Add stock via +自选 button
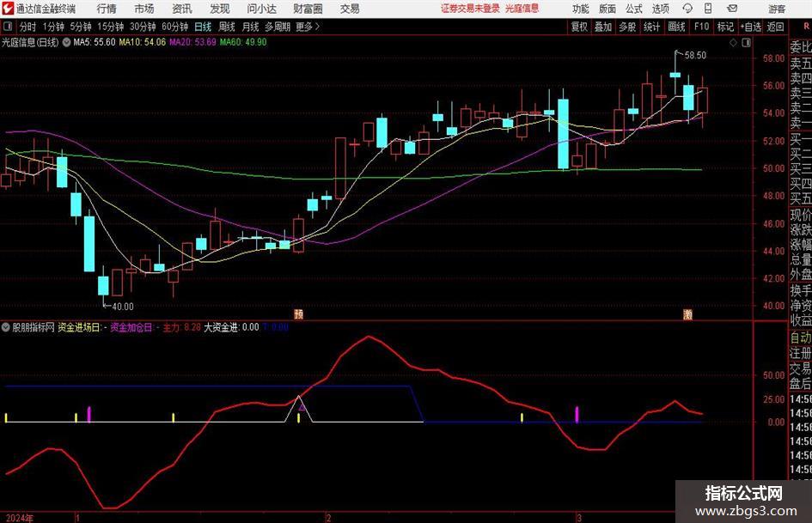The height and width of the screenshot is (523, 812). pyautogui.click(x=750, y=27)
